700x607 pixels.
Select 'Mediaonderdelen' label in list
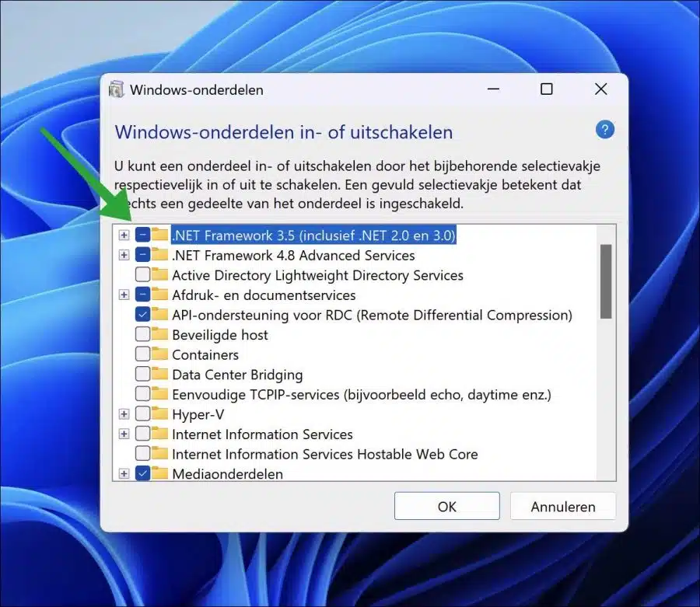[228, 473]
